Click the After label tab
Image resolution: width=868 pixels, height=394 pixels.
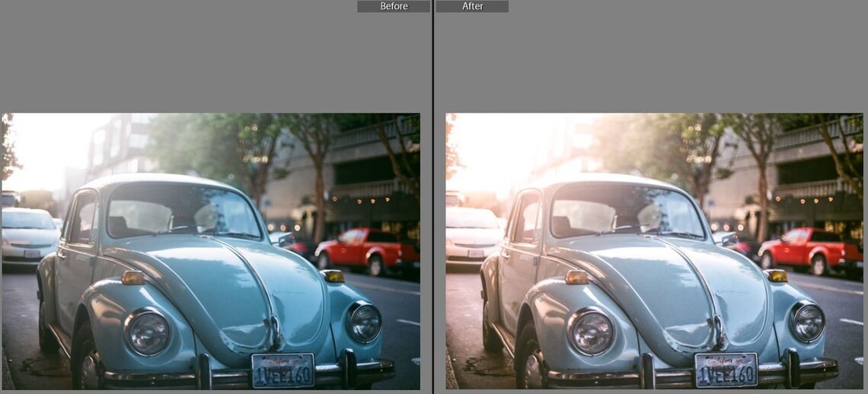pos(472,6)
